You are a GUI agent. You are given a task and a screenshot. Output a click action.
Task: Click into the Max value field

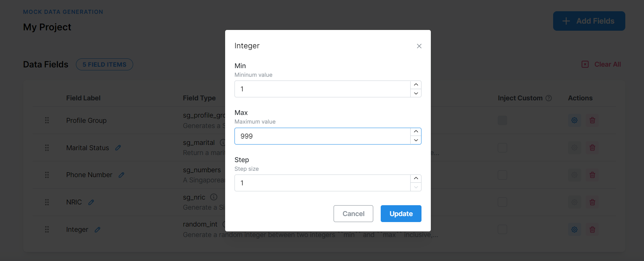coord(322,136)
